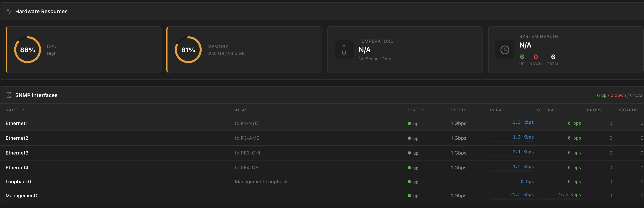This screenshot has width=644, height=208.
Task: Click the ERRORS column header
Action: point(593,110)
